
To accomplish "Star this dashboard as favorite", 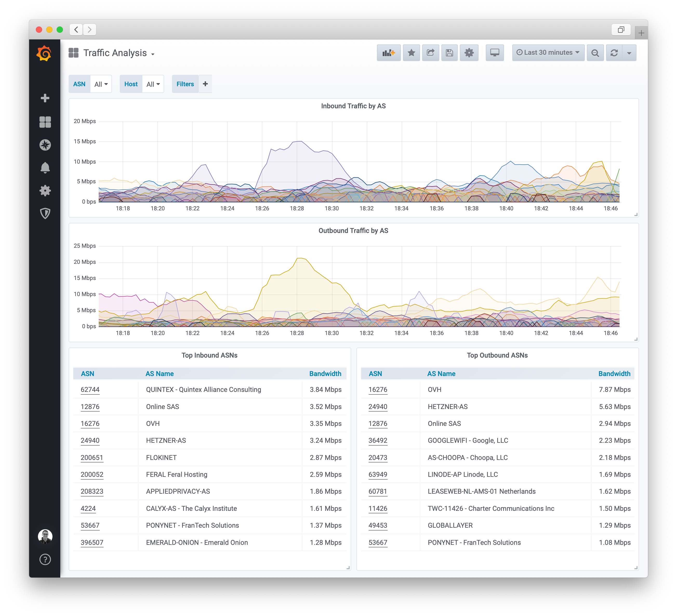I will click(411, 53).
